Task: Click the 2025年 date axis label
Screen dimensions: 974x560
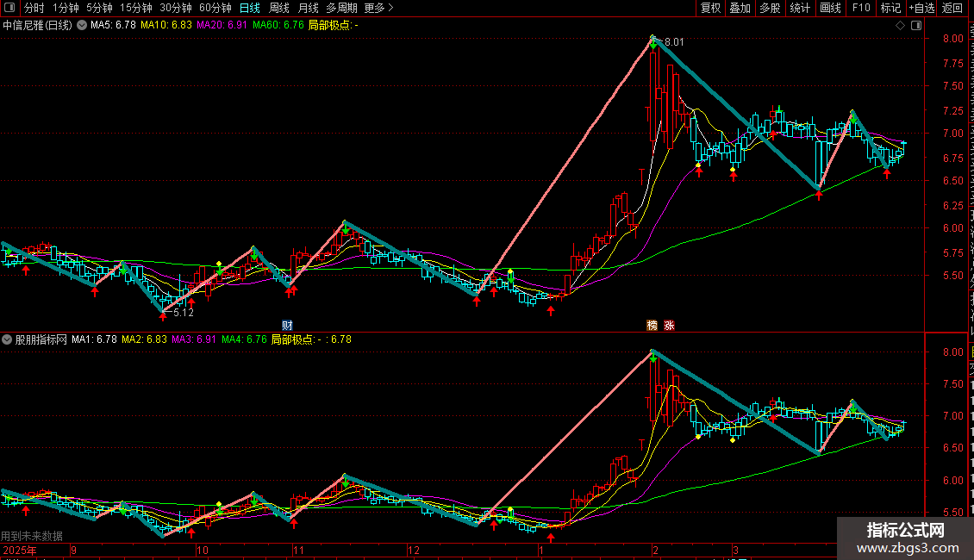Action: pyautogui.click(x=20, y=551)
